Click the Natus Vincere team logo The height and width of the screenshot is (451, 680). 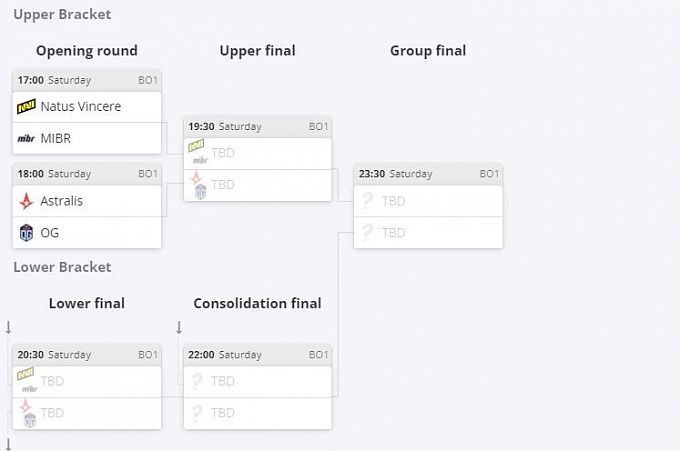coord(27,106)
